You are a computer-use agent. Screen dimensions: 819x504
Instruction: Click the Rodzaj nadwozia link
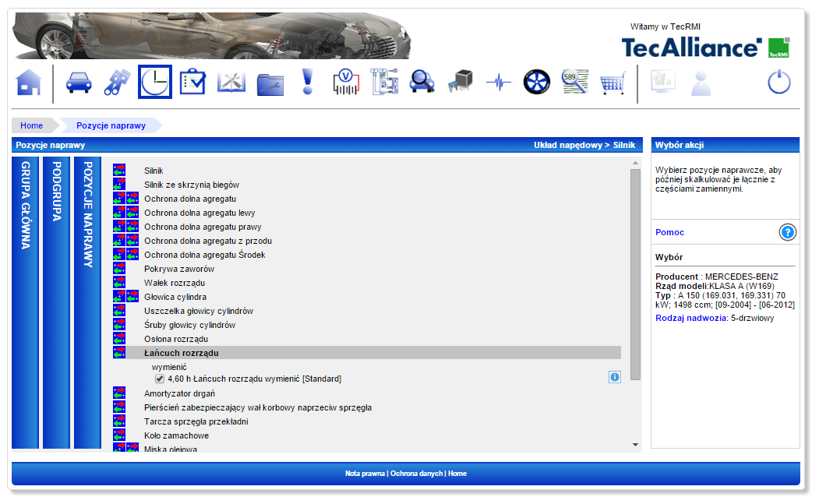691,318
